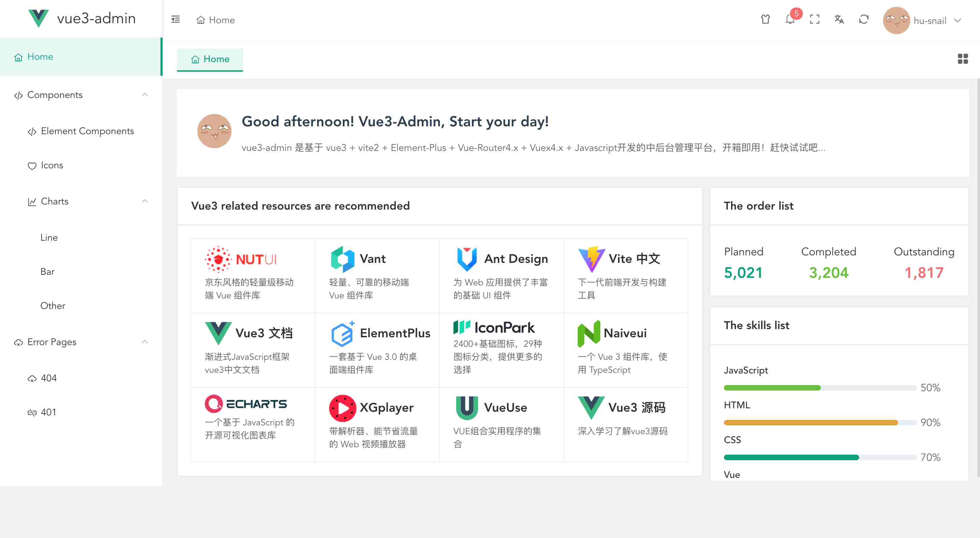Image resolution: width=980 pixels, height=538 pixels.
Task: Open notifications bell with 5 badge
Action: point(790,19)
